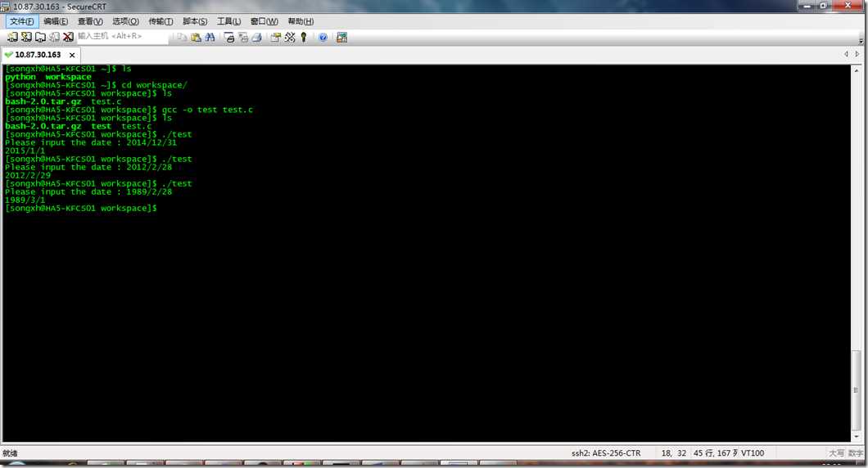Click the Reconnect toolbar icon

(x=54, y=37)
